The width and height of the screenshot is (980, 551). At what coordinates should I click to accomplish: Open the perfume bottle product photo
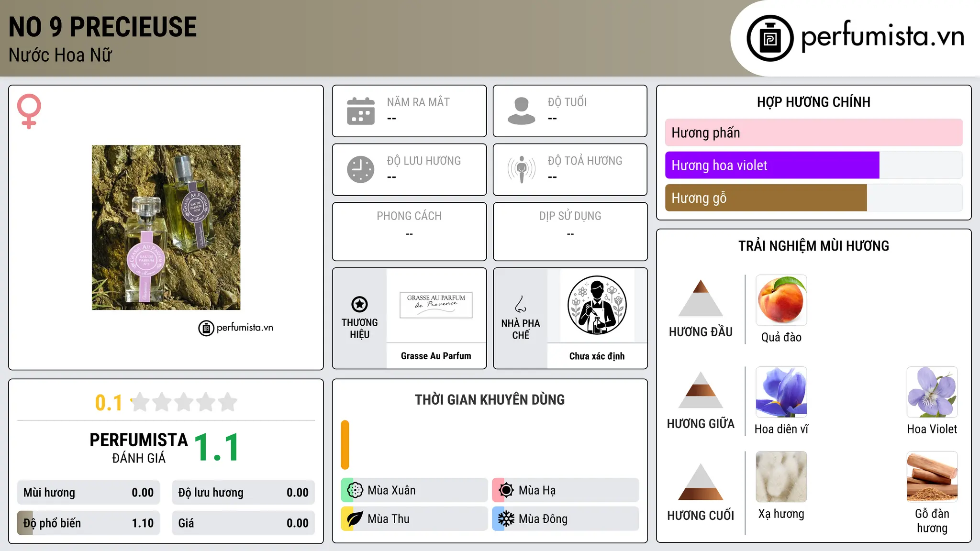point(166,228)
